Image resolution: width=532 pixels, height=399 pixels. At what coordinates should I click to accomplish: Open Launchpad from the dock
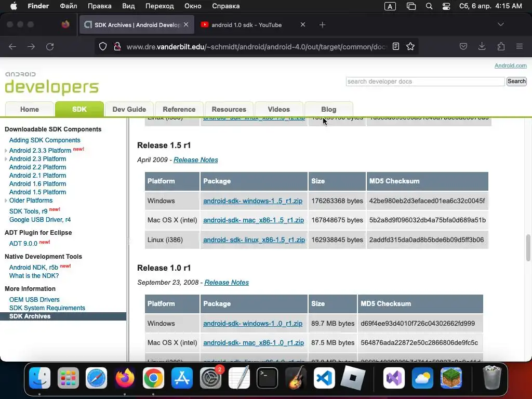(68, 378)
